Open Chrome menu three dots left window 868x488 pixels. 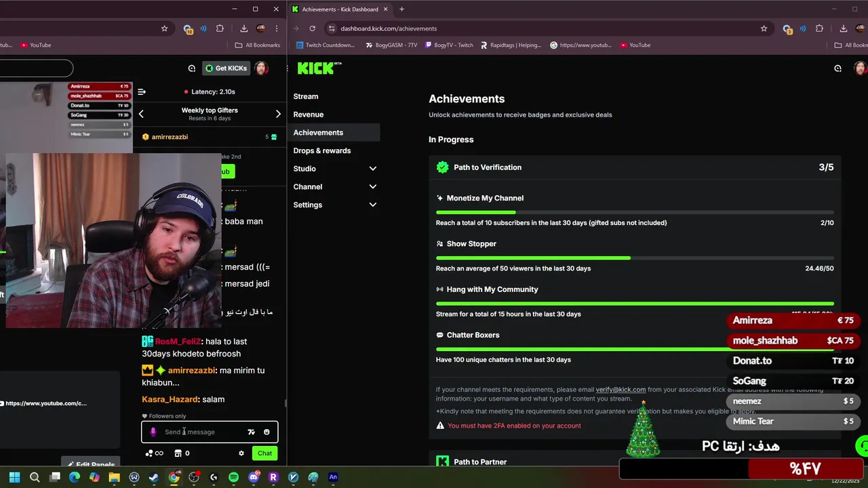click(277, 28)
